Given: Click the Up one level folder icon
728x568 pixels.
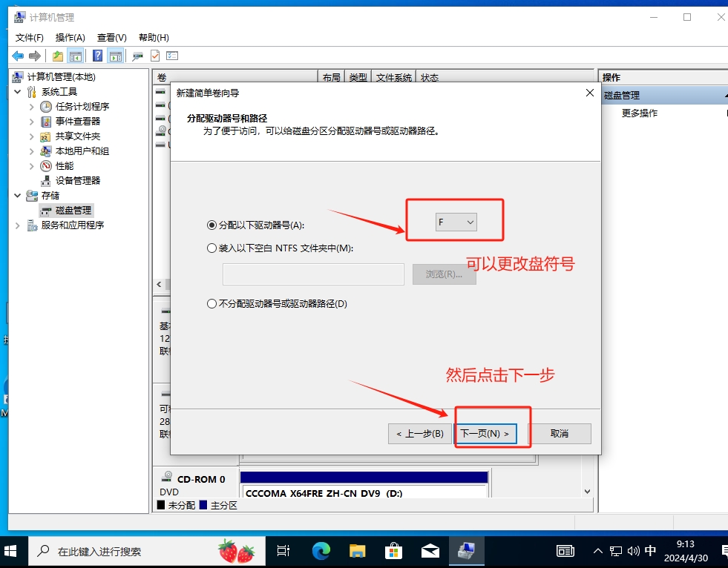Looking at the screenshot, I should point(58,56).
